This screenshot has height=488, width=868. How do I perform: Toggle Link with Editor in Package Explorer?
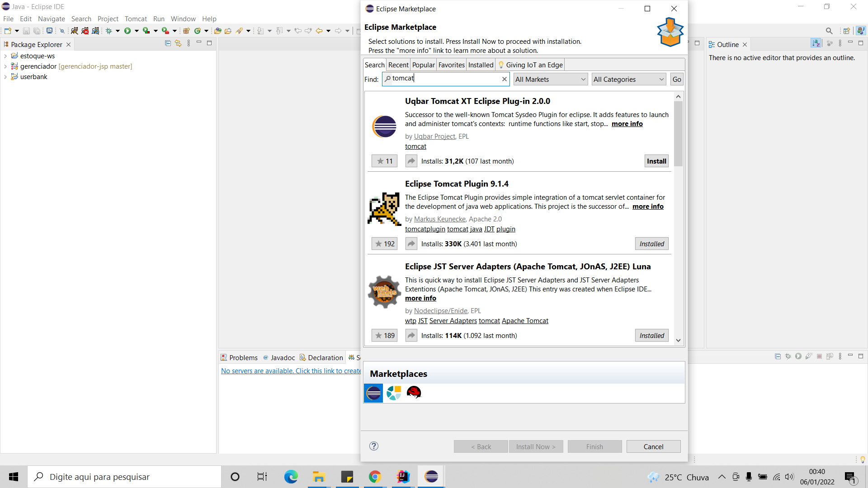tap(178, 43)
